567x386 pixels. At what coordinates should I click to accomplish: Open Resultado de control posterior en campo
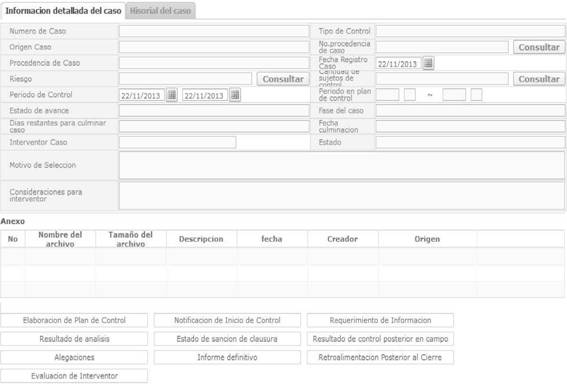pos(380,339)
